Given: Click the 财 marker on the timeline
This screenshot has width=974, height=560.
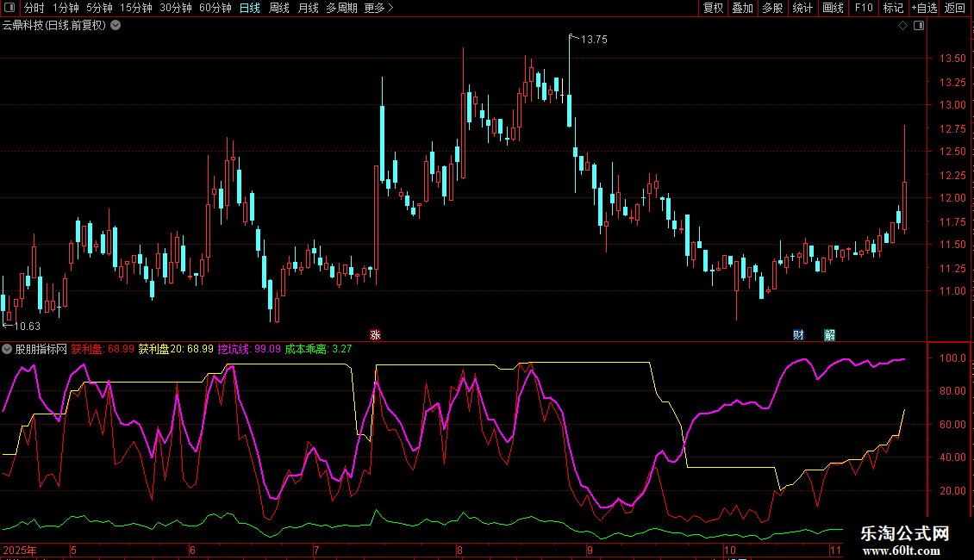Looking at the screenshot, I should tap(798, 334).
